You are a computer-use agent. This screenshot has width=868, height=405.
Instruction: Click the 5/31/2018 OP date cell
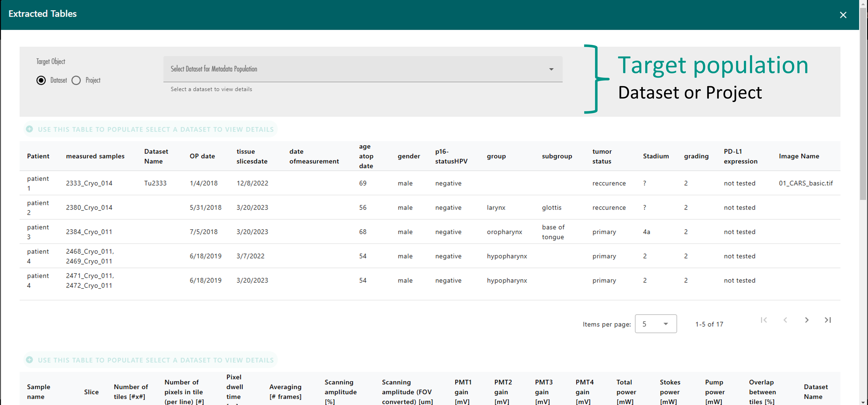click(x=206, y=207)
